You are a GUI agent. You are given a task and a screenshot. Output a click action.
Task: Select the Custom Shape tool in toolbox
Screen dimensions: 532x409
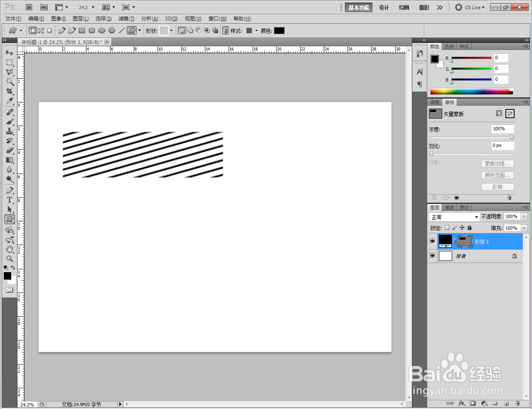[10, 219]
